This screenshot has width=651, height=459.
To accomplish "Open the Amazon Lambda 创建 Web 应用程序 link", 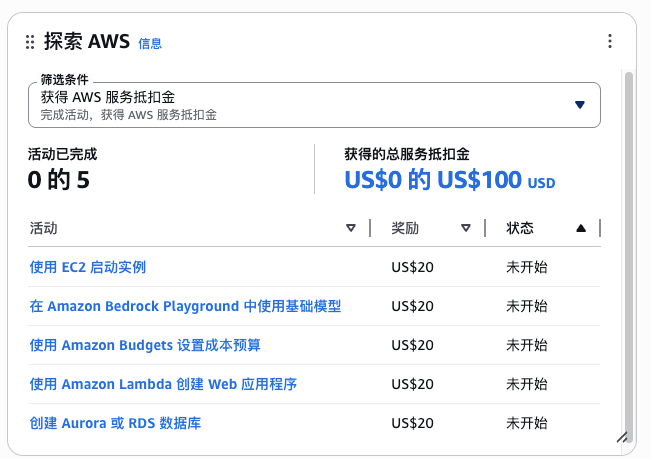I will [x=163, y=384].
